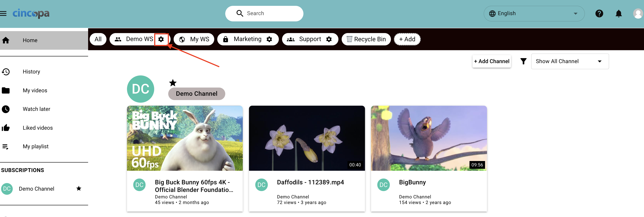Image resolution: width=644 pixels, height=217 pixels.
Task: Select the All workspaces tab
Action: [x=98, y=39]
